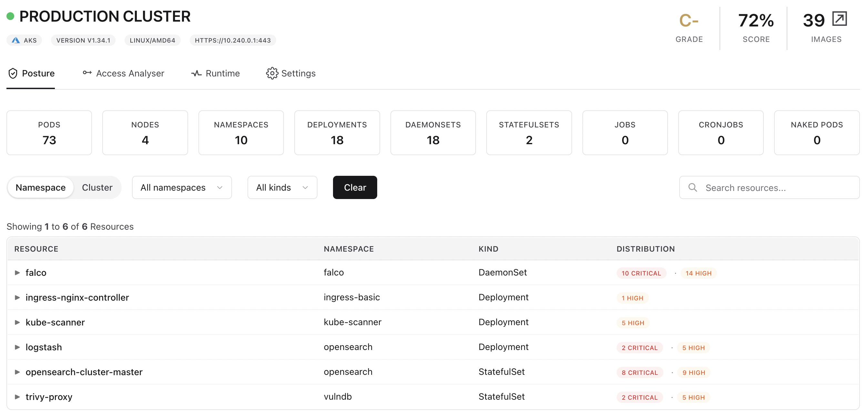Screen dimensions: 868x420
Task: Click the HTTPS://10.240.0.1:443 endpoint tag
Action: 233,40
